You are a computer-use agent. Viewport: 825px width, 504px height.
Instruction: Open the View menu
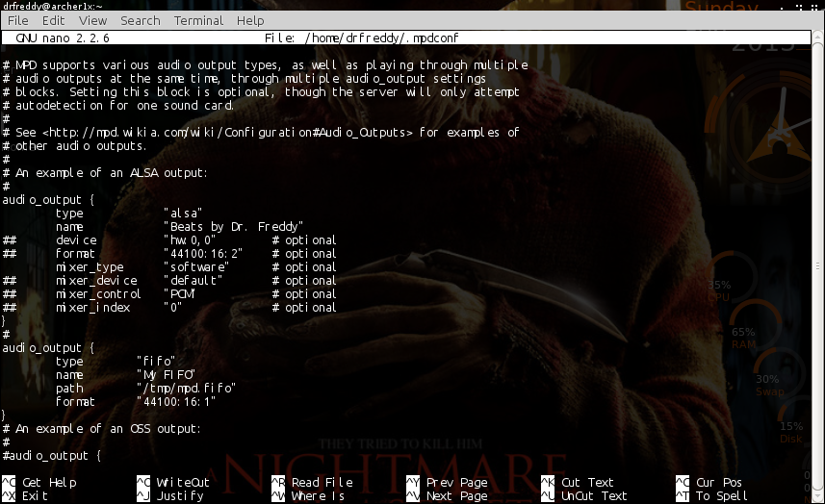point(92,20)
